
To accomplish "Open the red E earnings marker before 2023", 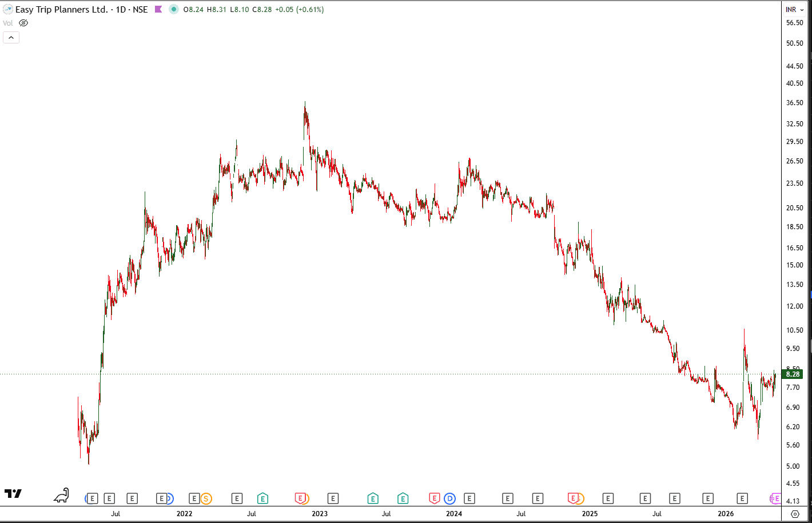I will [x=301, y=498].
